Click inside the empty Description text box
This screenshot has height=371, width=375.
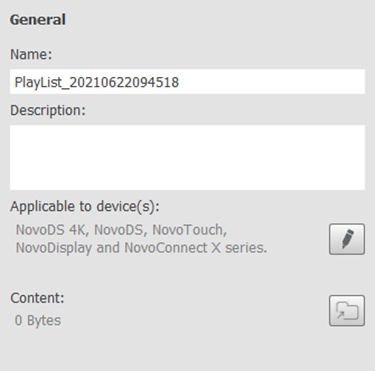tap(187, 157)
